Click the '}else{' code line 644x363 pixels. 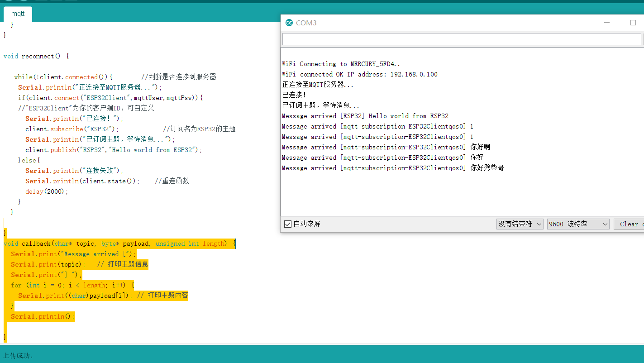tap(29, 160)
